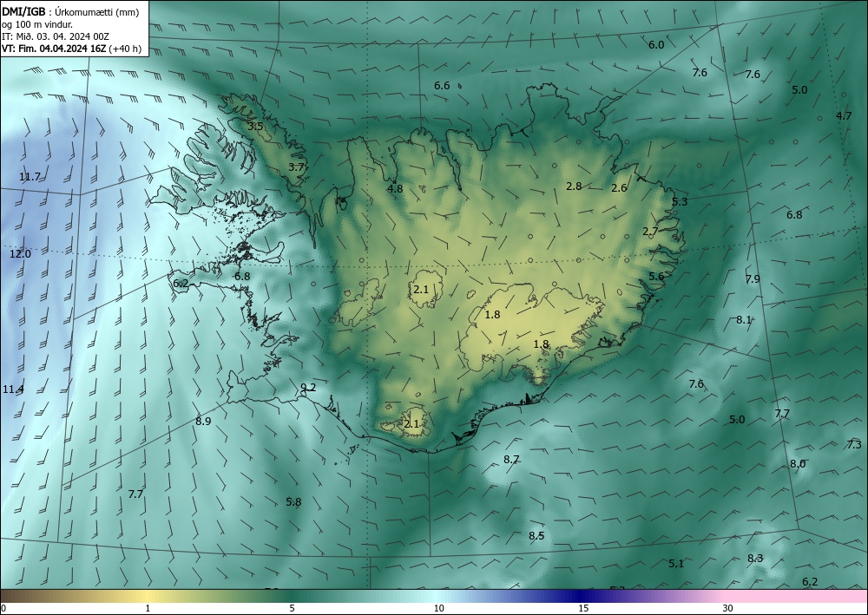Click the 2.7 value in the Eastfjords
Image resolution: width=868 pixels, height=615 pixels.
[x=650, y=232]
